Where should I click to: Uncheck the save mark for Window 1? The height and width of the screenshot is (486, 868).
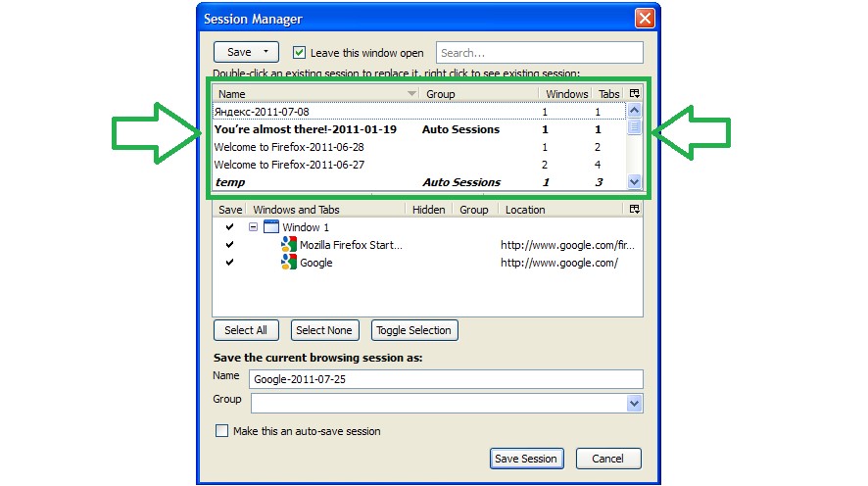(229, 227)
